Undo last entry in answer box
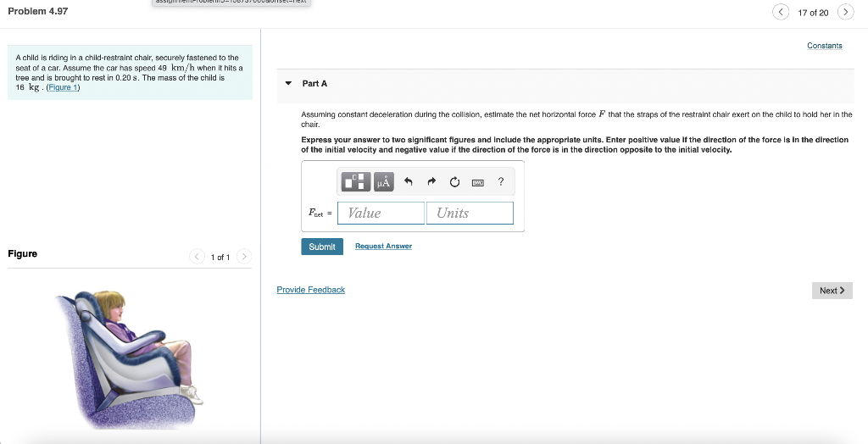Screen dimensions: 868x444 click(408, 181)
